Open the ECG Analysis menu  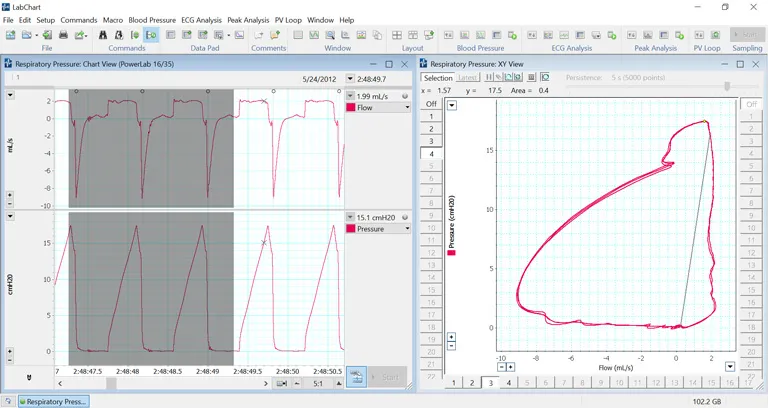201,20
